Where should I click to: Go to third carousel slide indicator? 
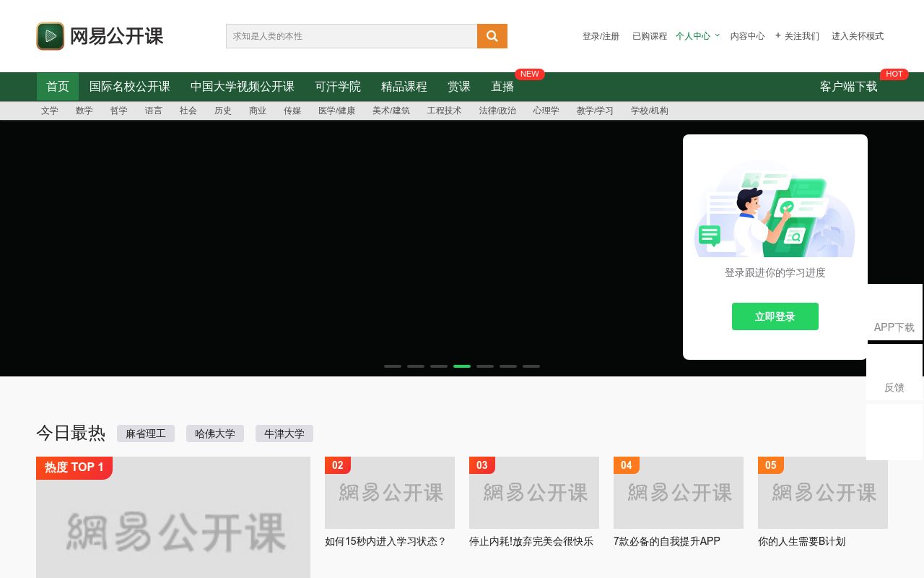(439, 366)
